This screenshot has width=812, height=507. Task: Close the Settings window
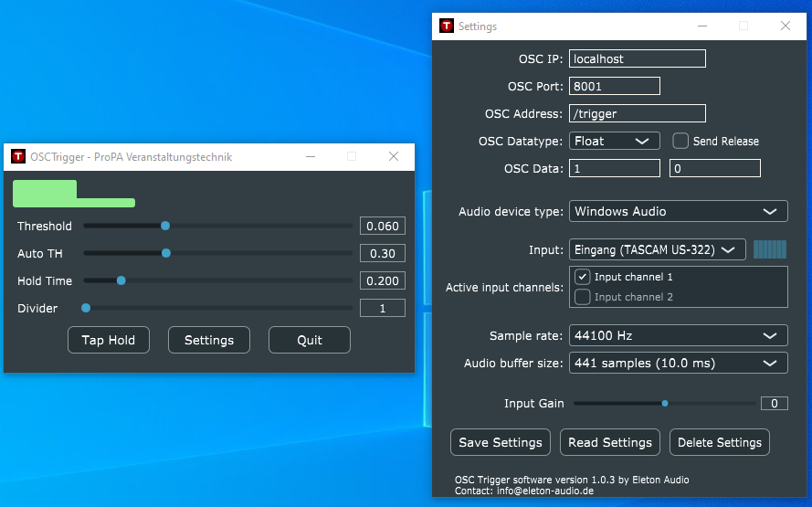pyautogui.click(x=786, y=26)
